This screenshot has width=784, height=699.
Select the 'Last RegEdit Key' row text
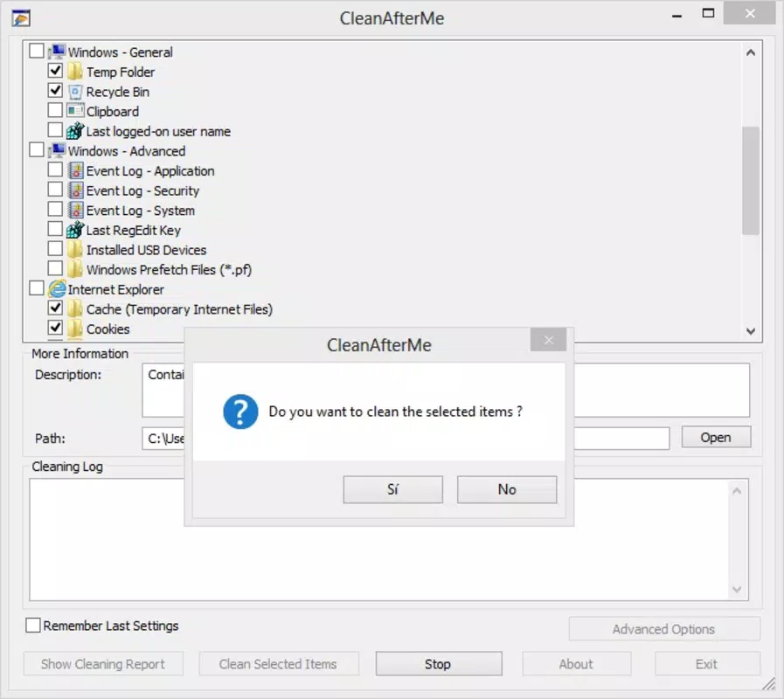coord(133,231)
